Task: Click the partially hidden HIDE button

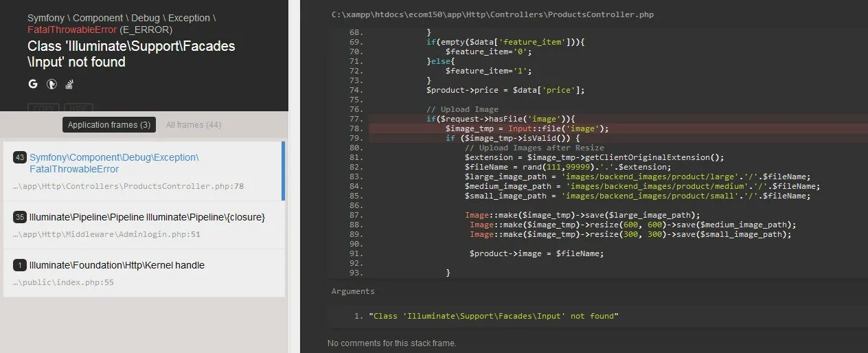Action: 78,108
